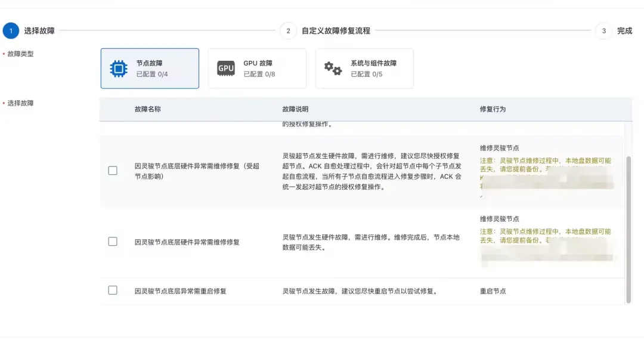The image size is (644, 346).
Task: Click fault name 因灵骏节点底层异常需重启修复
Action: click(181, 291)
